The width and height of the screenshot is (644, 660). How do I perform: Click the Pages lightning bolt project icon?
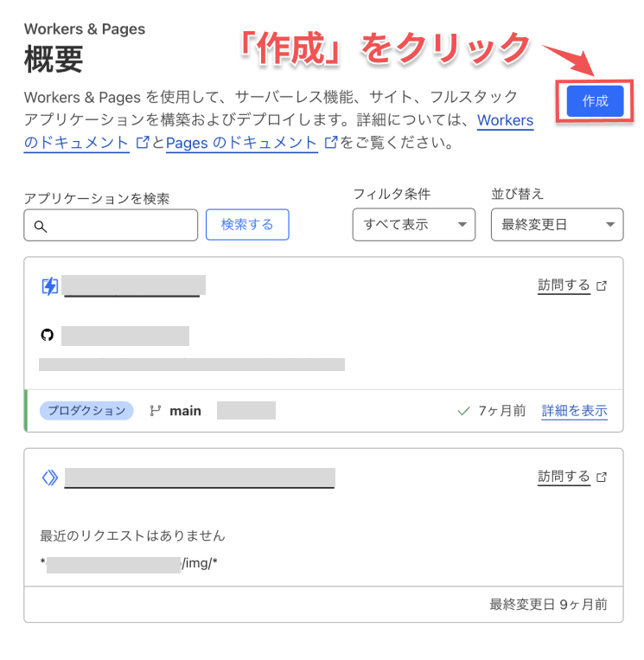[x=50, y=286]
